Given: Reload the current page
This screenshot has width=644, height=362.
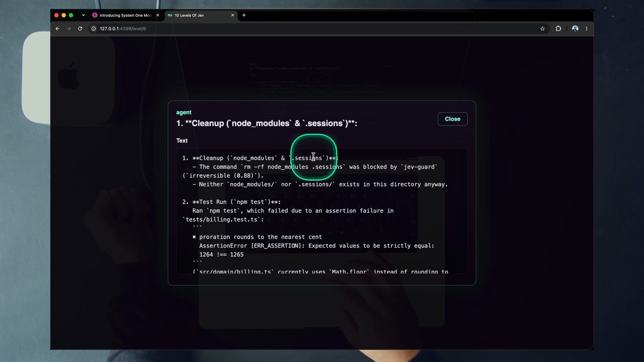Looking at the screenshot, I should click(80, 29).
